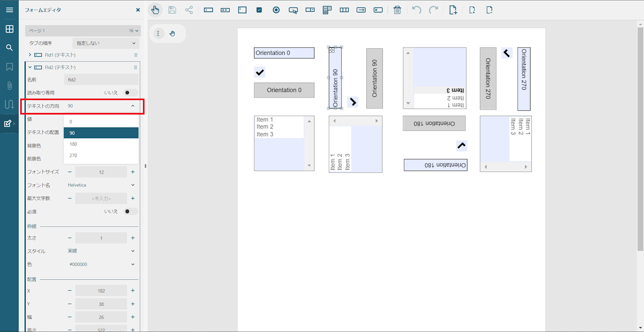The width and height of the screenshot is (644, 332).
Task: Click the add page icon
Action: [453, 10]
